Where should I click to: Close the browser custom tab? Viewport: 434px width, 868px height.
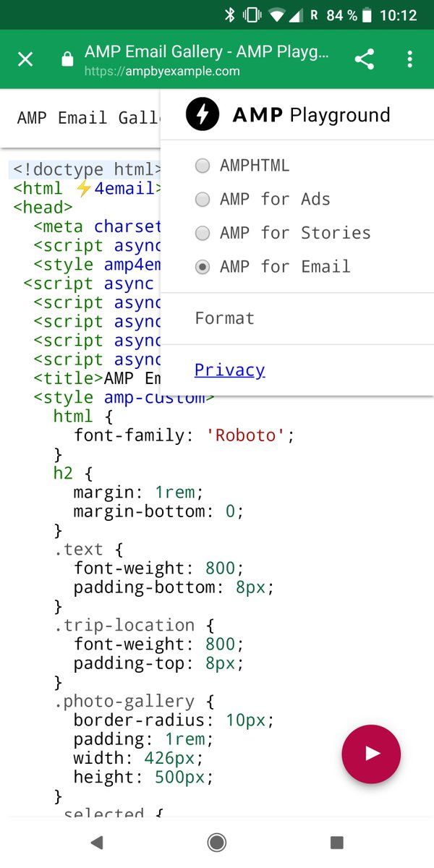tap(25, 59)
